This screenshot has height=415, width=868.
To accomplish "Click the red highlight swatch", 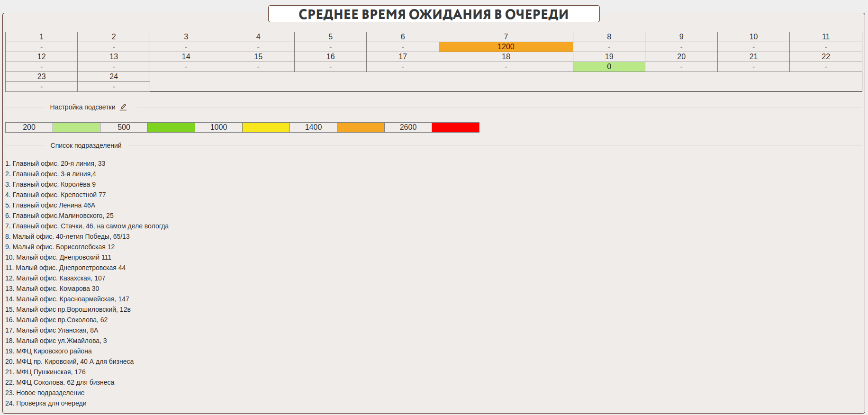I will tap(455, 127).
